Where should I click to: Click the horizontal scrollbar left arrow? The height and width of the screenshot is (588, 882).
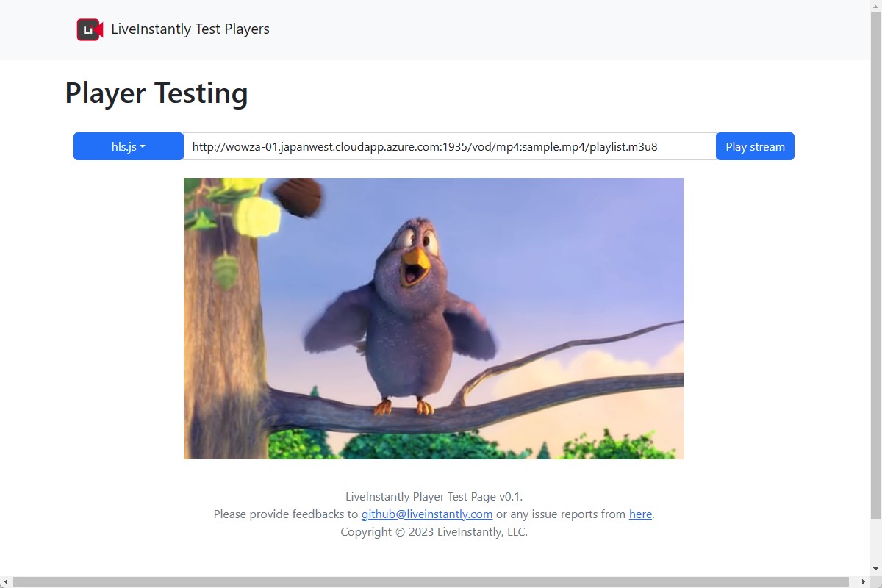pyautogui.click(x=6, y=581)
